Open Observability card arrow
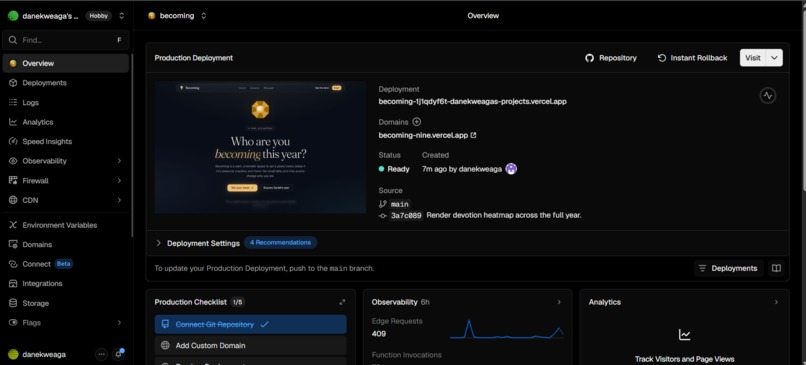This screenshot has width=806, height=365. pyautogui.click(x=559, y=302)
